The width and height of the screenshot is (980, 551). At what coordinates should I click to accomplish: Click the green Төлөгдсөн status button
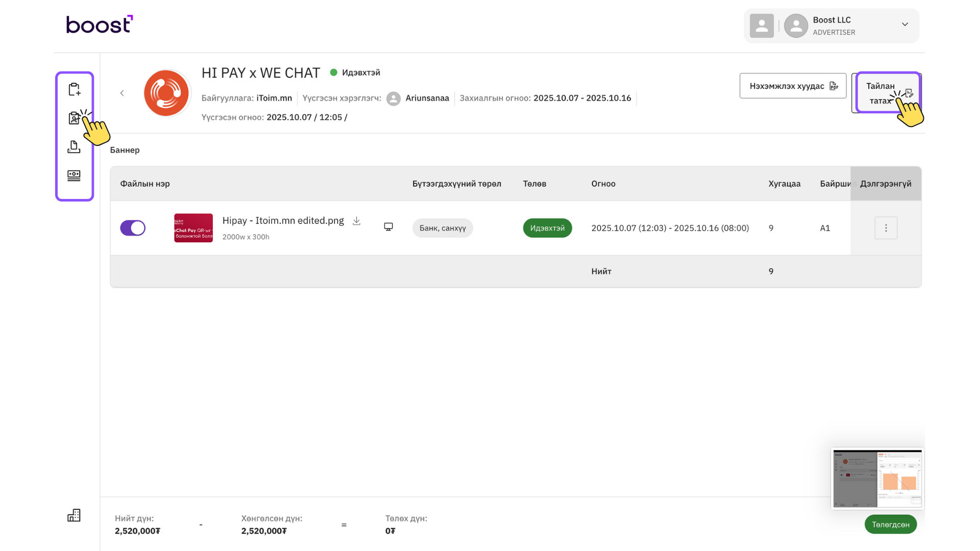pyautogui.click(x=890, y=524)
